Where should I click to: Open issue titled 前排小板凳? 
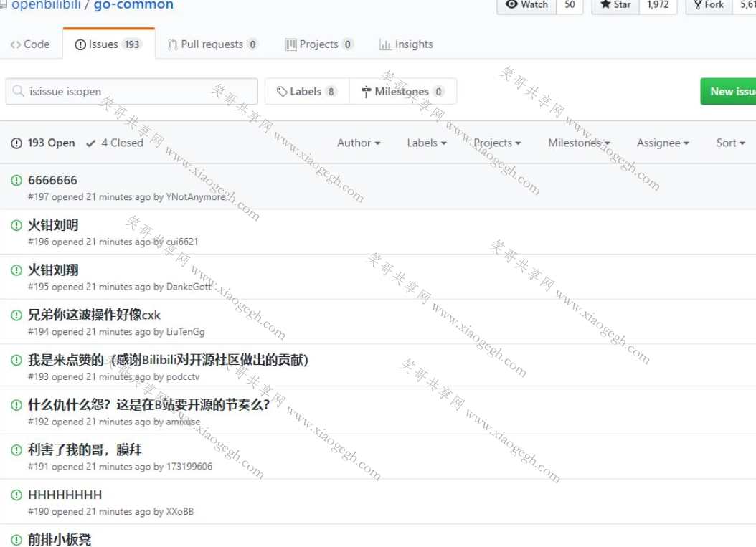coord(60,540)
